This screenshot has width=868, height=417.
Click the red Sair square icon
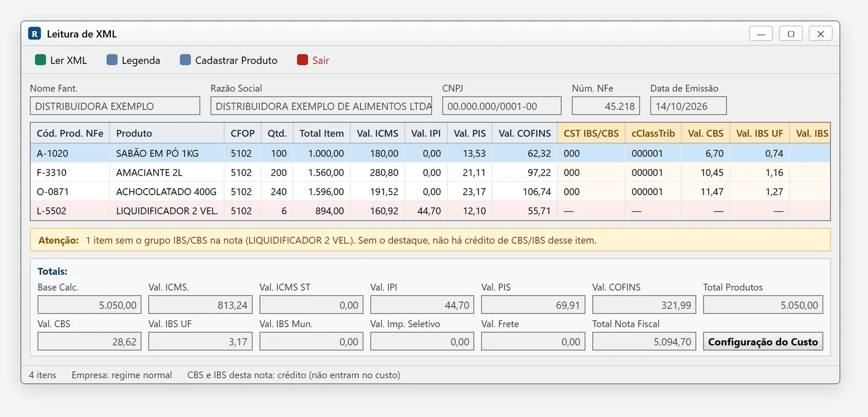tap(302, 60)
